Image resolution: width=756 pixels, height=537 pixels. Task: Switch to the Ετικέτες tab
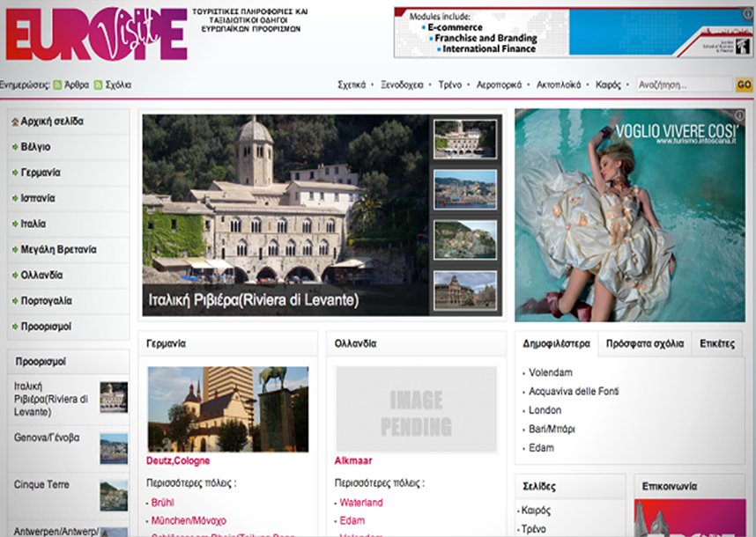pyautogui.click(x=717, y=344)
